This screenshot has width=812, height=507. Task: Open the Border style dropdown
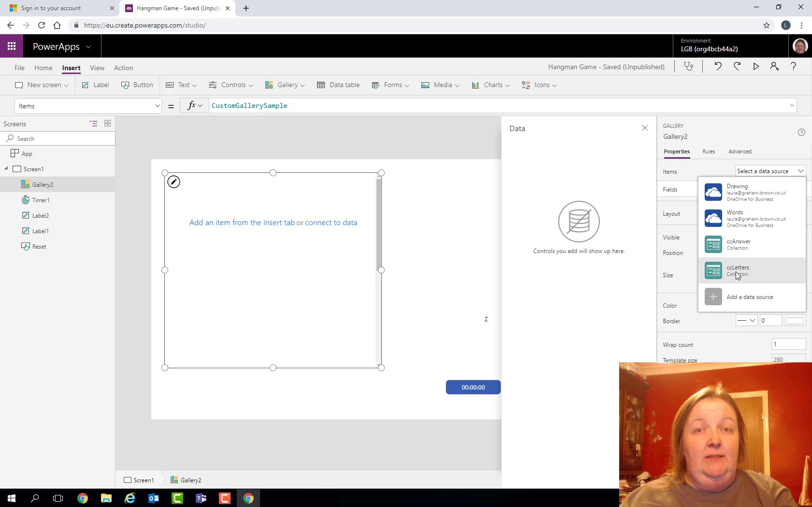pyautogui.click(x=746, y=321)
